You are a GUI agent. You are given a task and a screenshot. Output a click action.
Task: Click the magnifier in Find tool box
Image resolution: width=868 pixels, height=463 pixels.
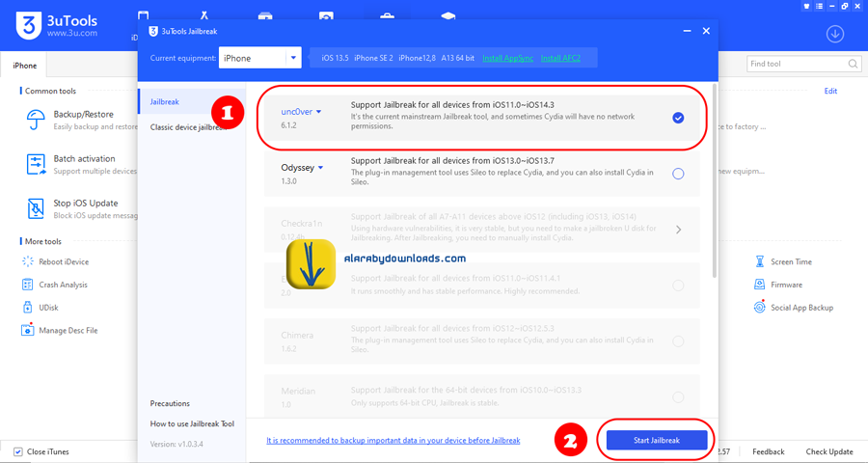pyautogui.click(x=853, y=64)
